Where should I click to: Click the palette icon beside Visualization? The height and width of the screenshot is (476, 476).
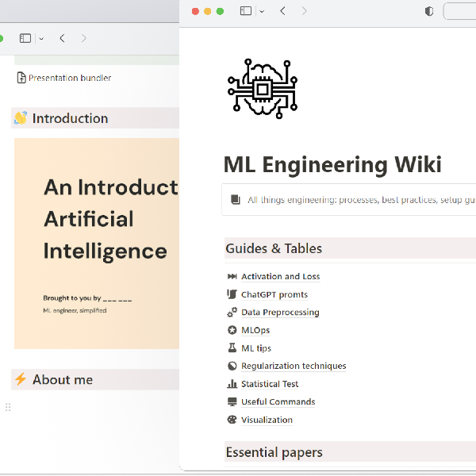(232, 420)
